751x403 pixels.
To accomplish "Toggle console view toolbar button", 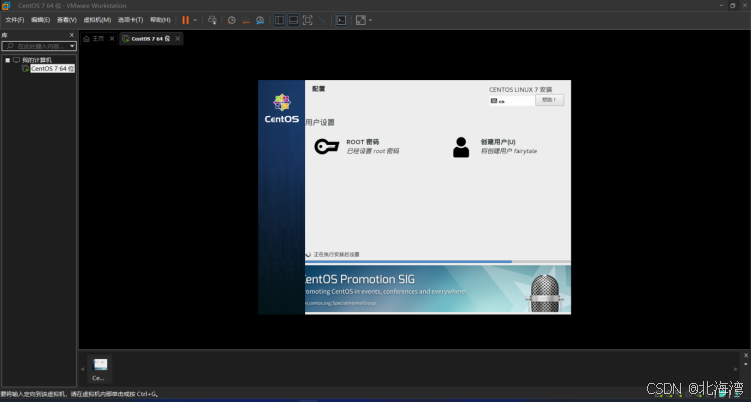I will (341, 20).
